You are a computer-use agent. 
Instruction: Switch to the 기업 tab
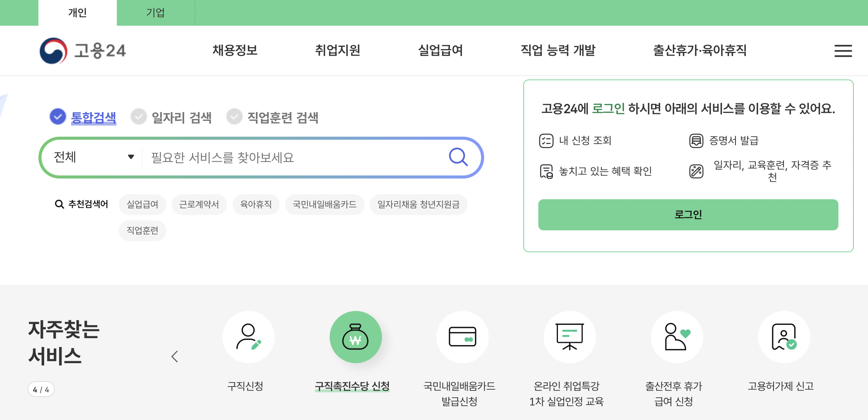(156, 13)
